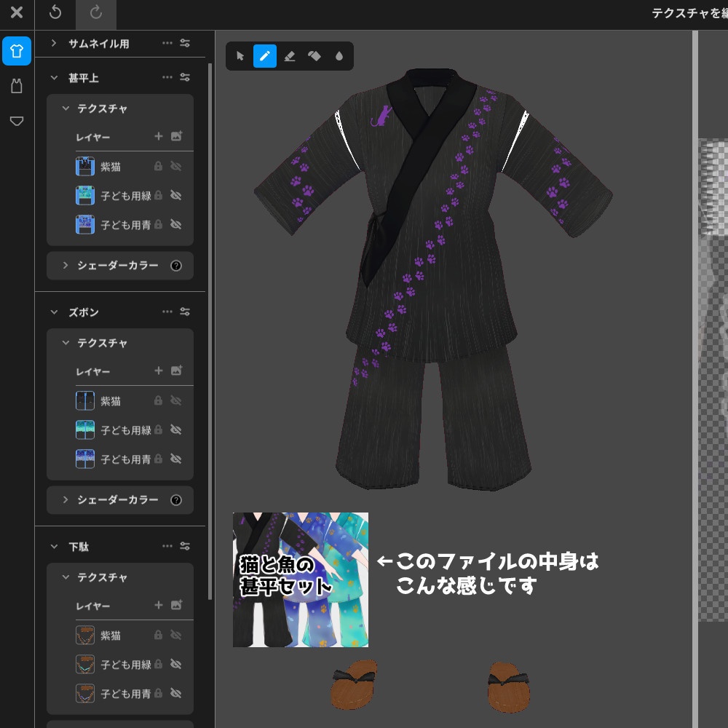Pick the Blur droplet tool
This screenshot has height=728, width=728.
(x=339, y=56)
